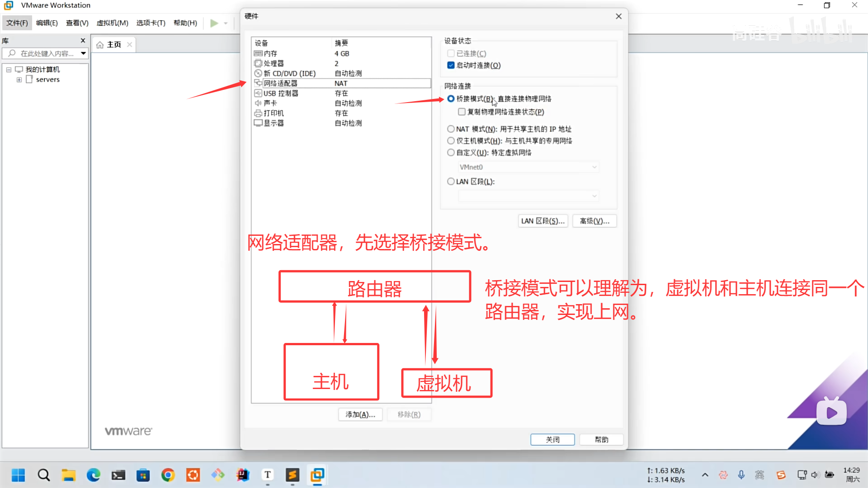This screenshot has height=488, width=868.
Task: Open the library search dropdown arrow
Action: 84,53
